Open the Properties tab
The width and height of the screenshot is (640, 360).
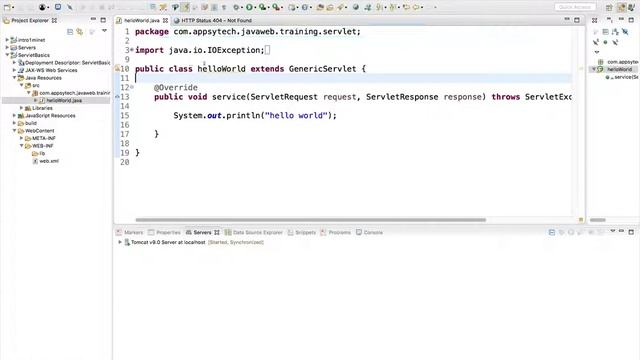(x=164, y=232)
